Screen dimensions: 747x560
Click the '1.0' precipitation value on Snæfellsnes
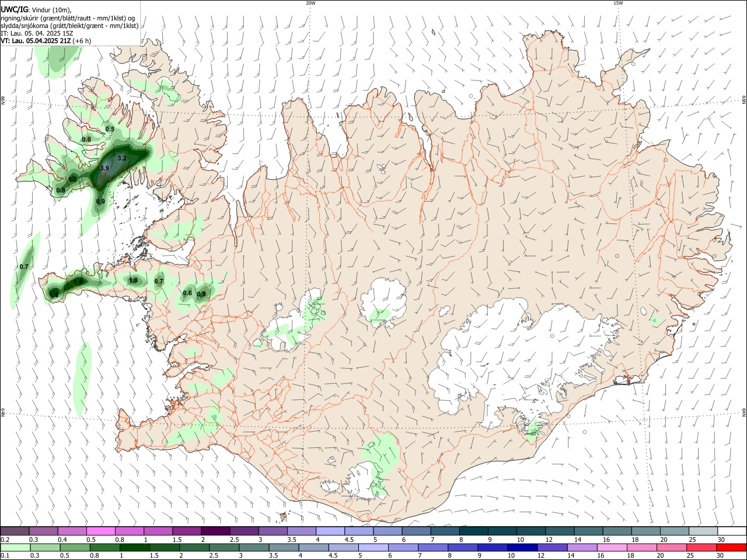point(133,281)
